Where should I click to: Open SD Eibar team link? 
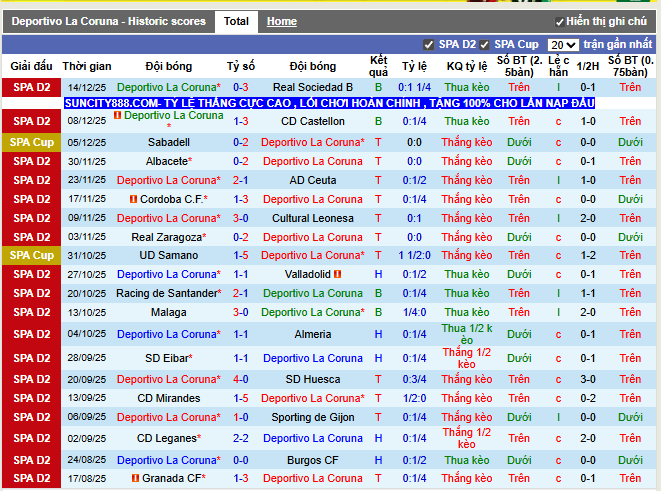pos(167,358)
